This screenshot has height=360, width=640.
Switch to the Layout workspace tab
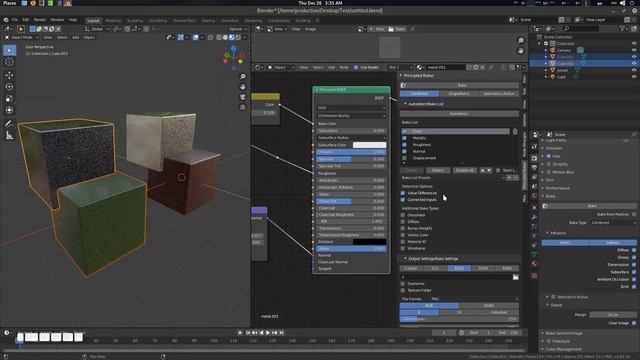(x=93, y=20)
